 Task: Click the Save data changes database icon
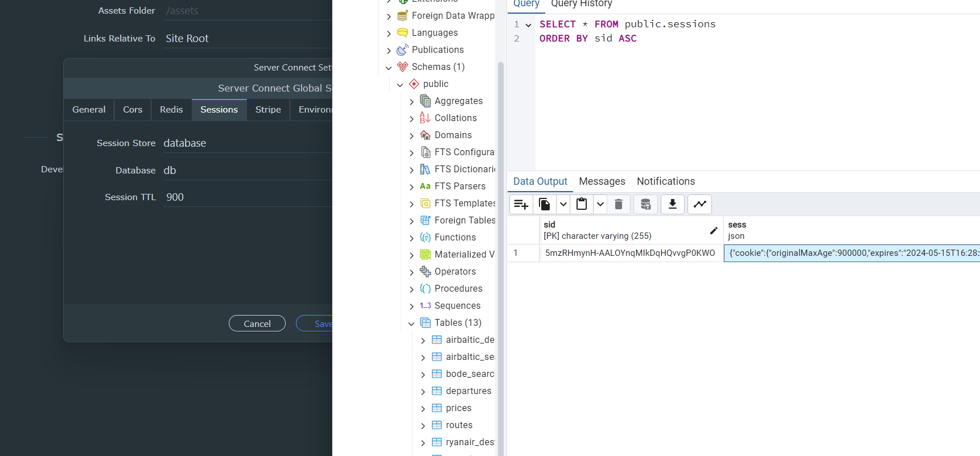click(x=645, y=204)
